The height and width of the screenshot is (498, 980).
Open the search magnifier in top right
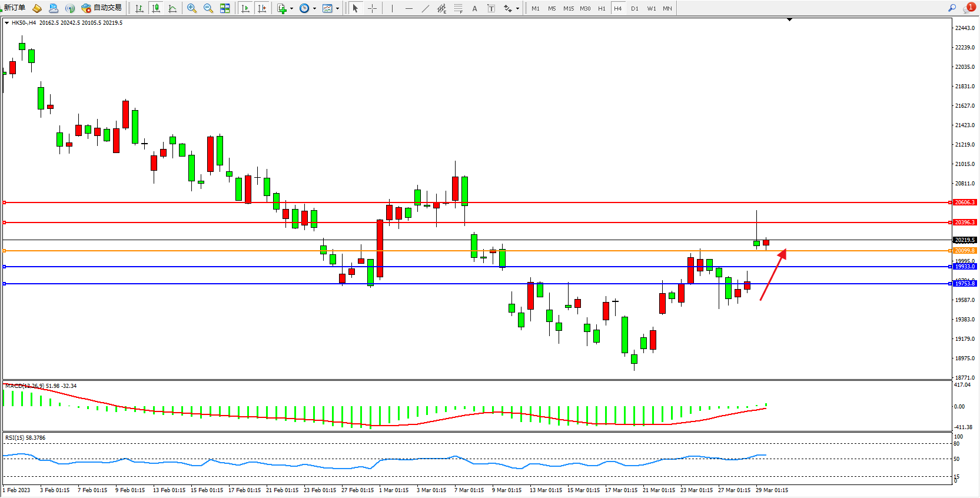tap(952, 8)
